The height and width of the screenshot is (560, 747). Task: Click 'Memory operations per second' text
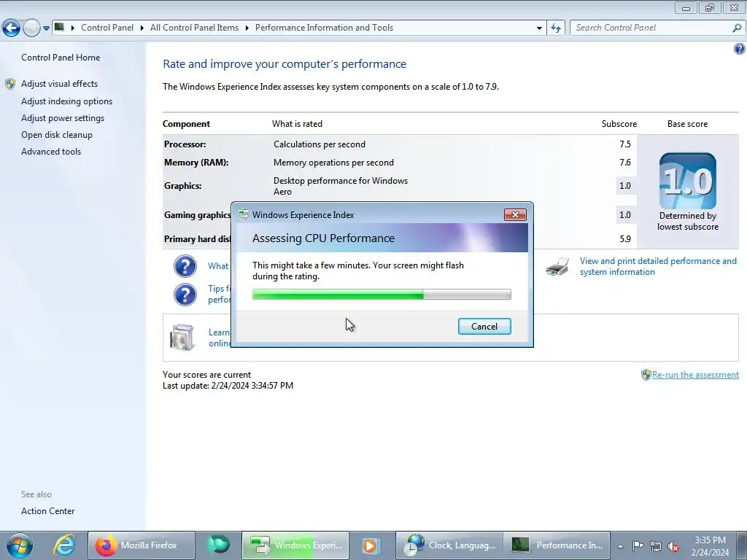(333, 163)
